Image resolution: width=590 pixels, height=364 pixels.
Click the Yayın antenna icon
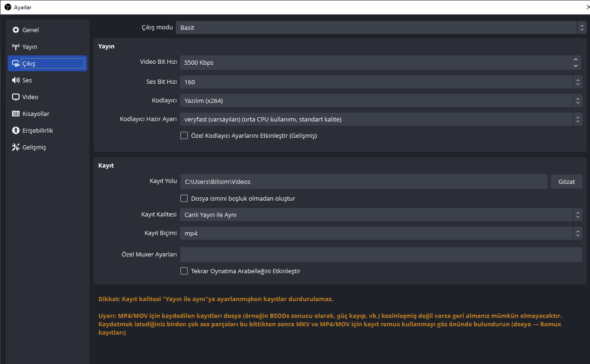pyautogui.click(x=16, y=47)
